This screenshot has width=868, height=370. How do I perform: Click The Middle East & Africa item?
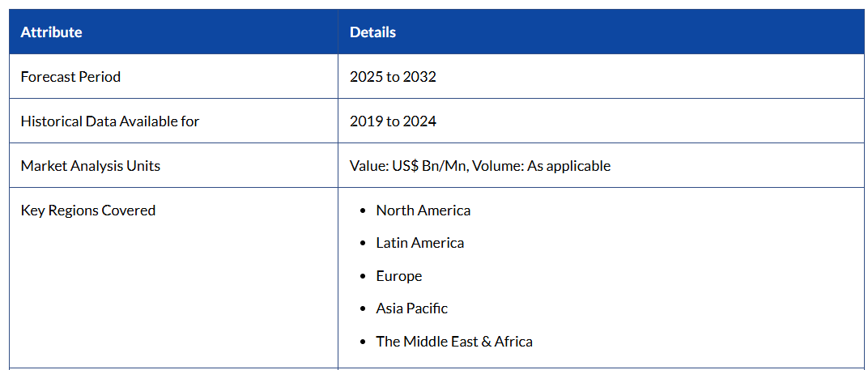[453, 342]
